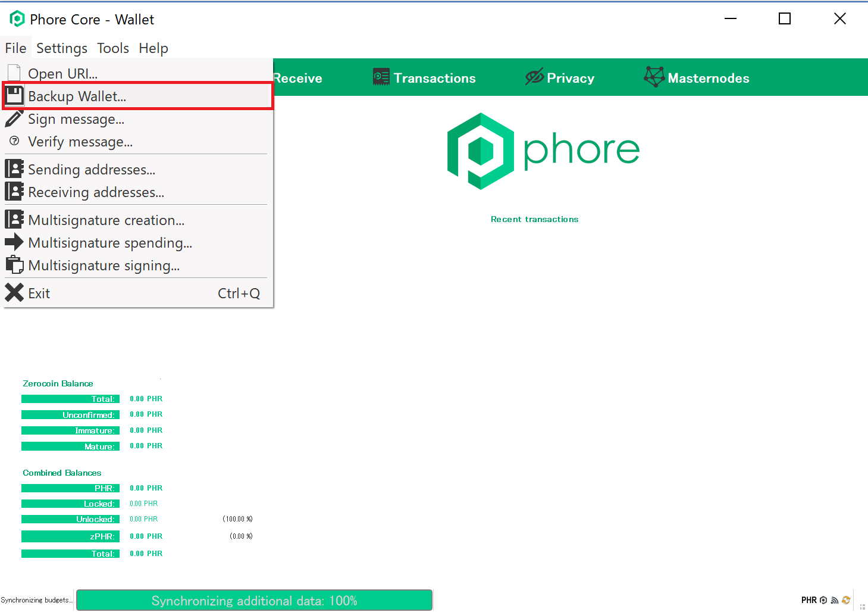Click the (0.00 %) value in zPHR row
Viewport: 868px width, 612px height.
click(x=242, y=536)
